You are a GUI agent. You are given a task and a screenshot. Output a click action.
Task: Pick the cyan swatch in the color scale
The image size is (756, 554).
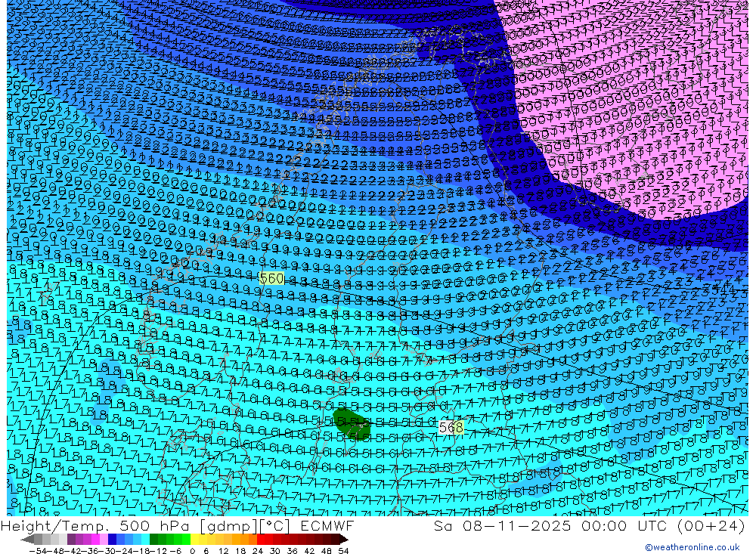[145, 540]
